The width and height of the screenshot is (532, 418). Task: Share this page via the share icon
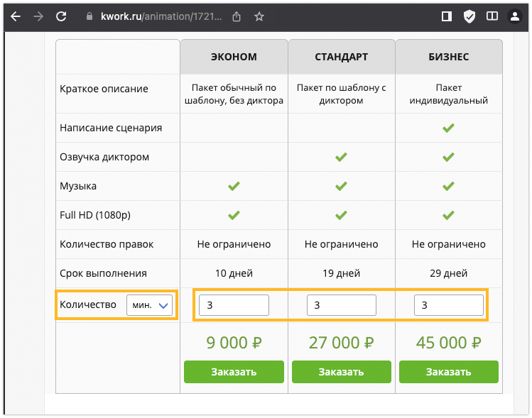pos(237,16)
